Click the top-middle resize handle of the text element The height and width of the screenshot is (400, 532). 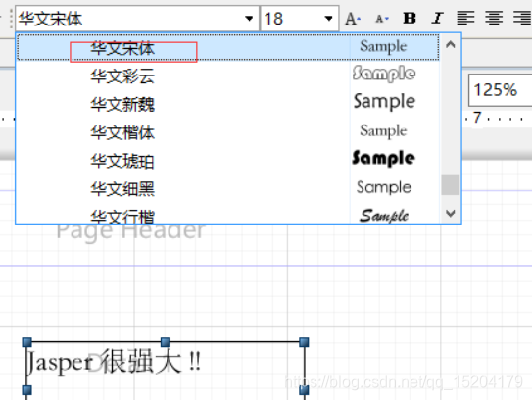point(166,342)
